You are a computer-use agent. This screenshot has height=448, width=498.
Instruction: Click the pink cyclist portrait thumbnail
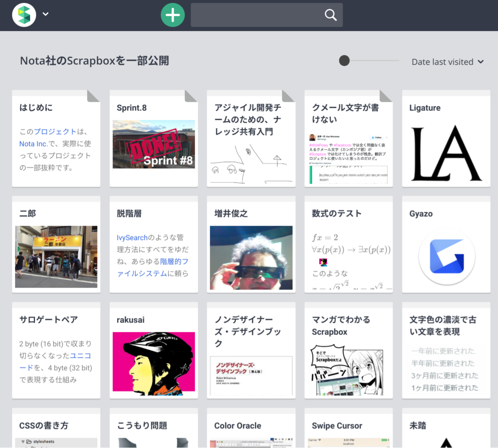[154, 364]
